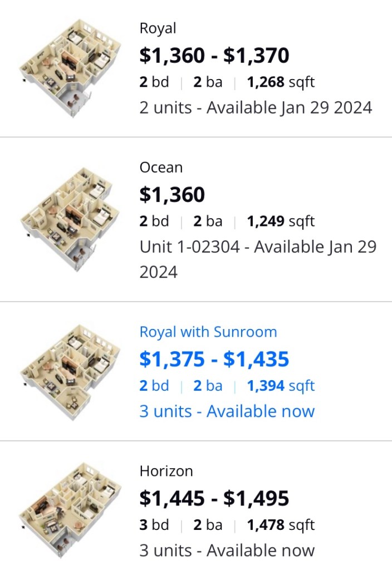
Task: Click the Ocean 1,249 sqft text
Action: 281,221
